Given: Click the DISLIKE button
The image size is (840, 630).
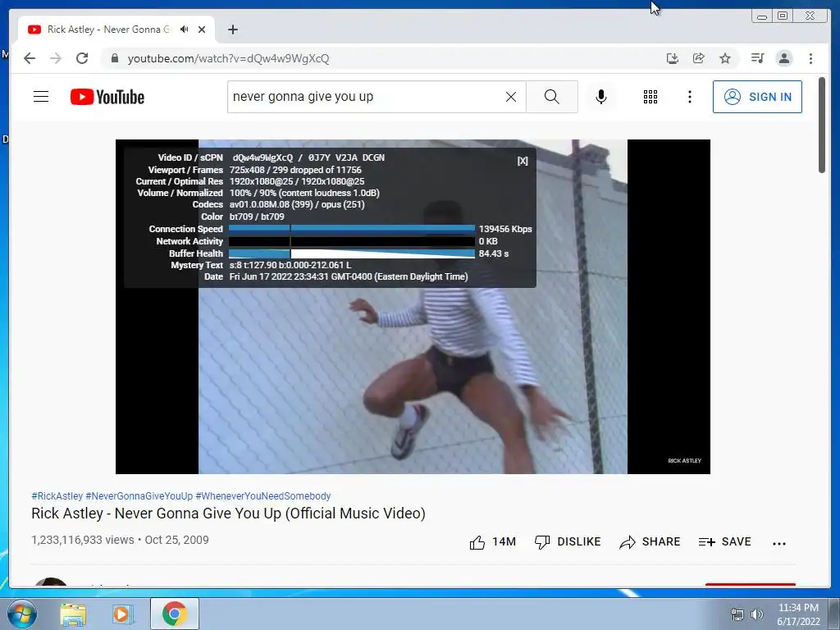Looking at the screenshot, I should pyautogui.click(x=568, y=542).
